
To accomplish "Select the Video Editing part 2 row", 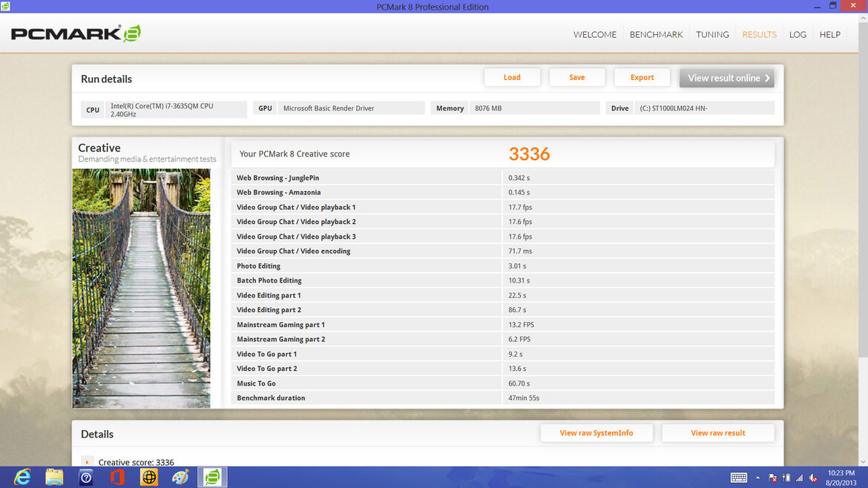I will coord(503,310).
